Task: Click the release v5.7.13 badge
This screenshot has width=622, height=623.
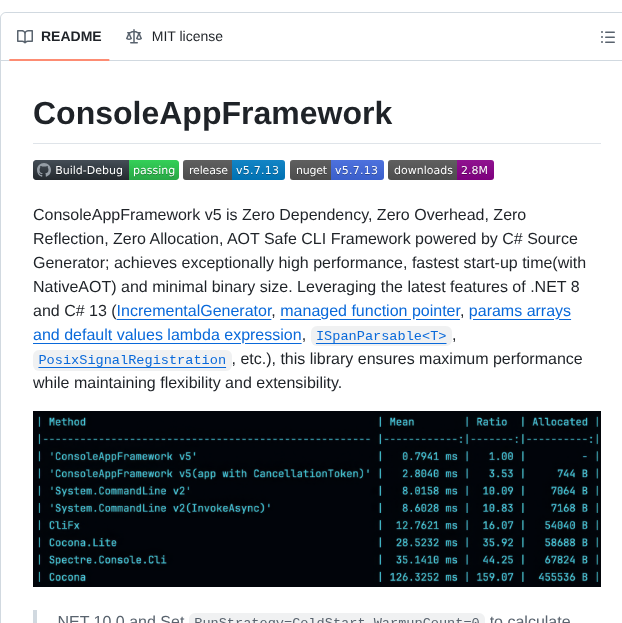Action: coord(234,170)
